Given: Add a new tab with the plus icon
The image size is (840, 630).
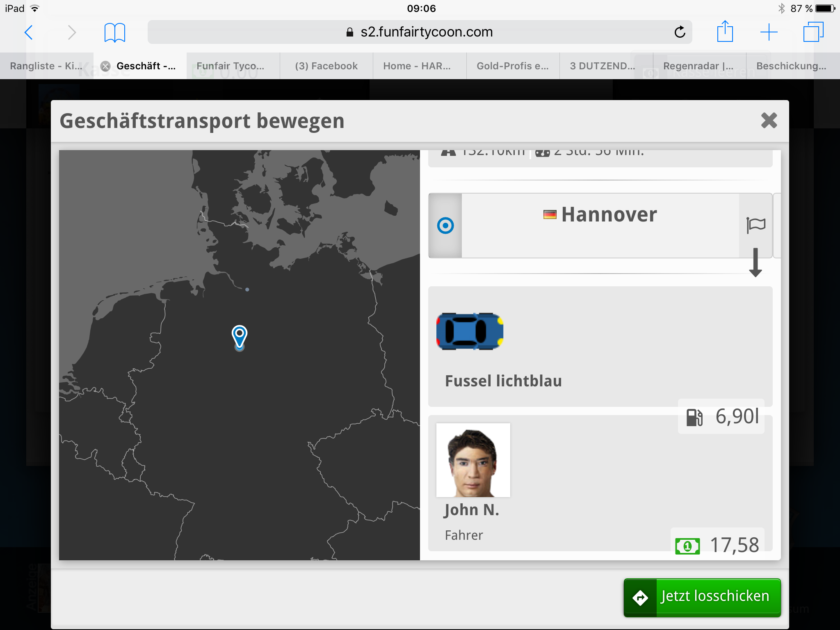Looking at the screenshot, I should pyautogui.click(x=769, y=32).
